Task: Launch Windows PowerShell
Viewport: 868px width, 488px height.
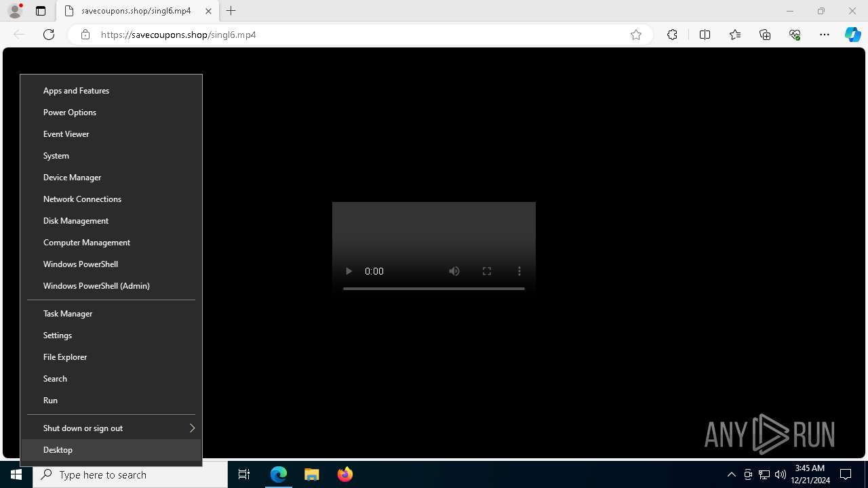Action: (111, 264)
